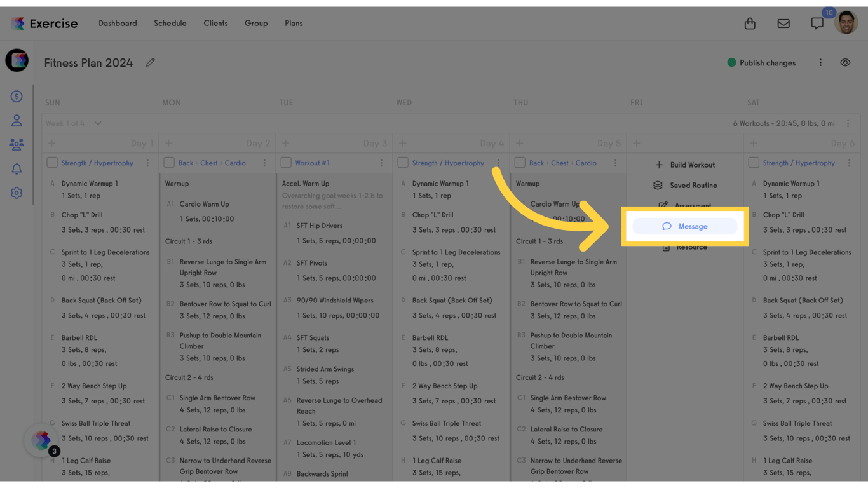The height and width of the screenshot is (488, 868).
Task: Check the Day 2 Back + Chest + Cardio checkbox
Action: point(169,163)
